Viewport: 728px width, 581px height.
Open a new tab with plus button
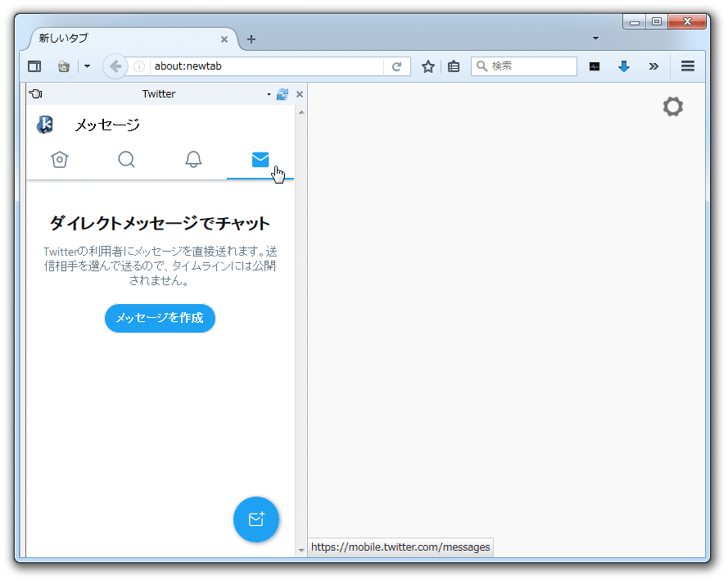[251, 39]
